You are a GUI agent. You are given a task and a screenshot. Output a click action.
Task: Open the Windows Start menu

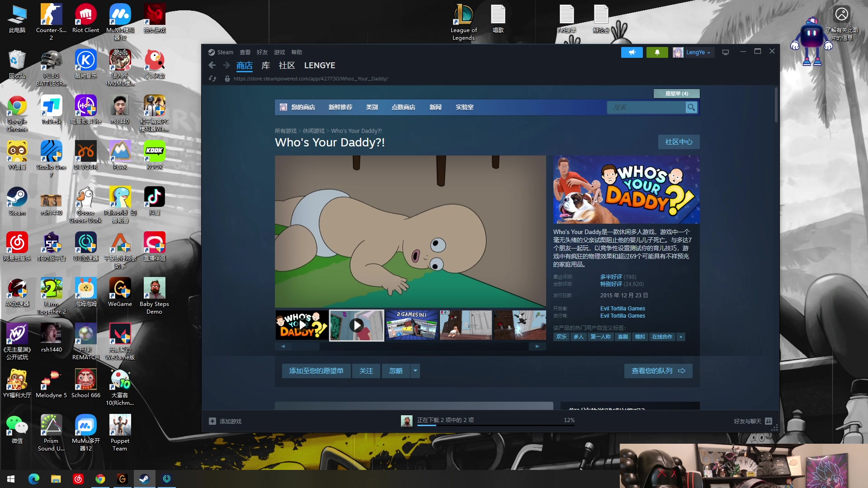[11, 479]
